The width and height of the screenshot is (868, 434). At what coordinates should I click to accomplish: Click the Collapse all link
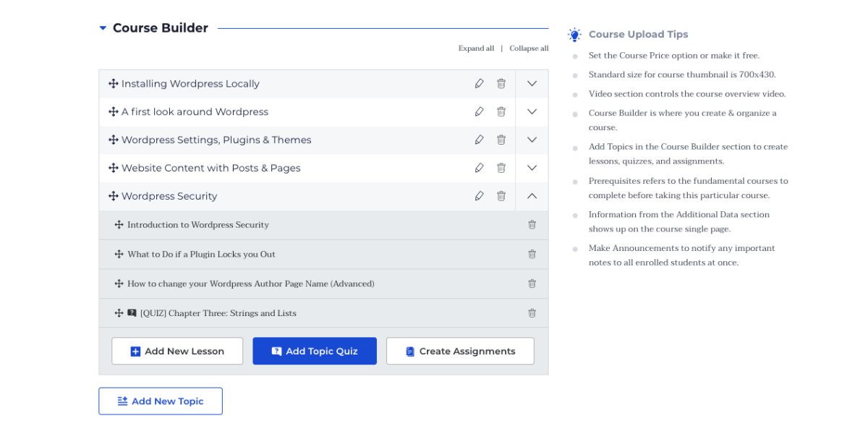[x=529, y=48]
